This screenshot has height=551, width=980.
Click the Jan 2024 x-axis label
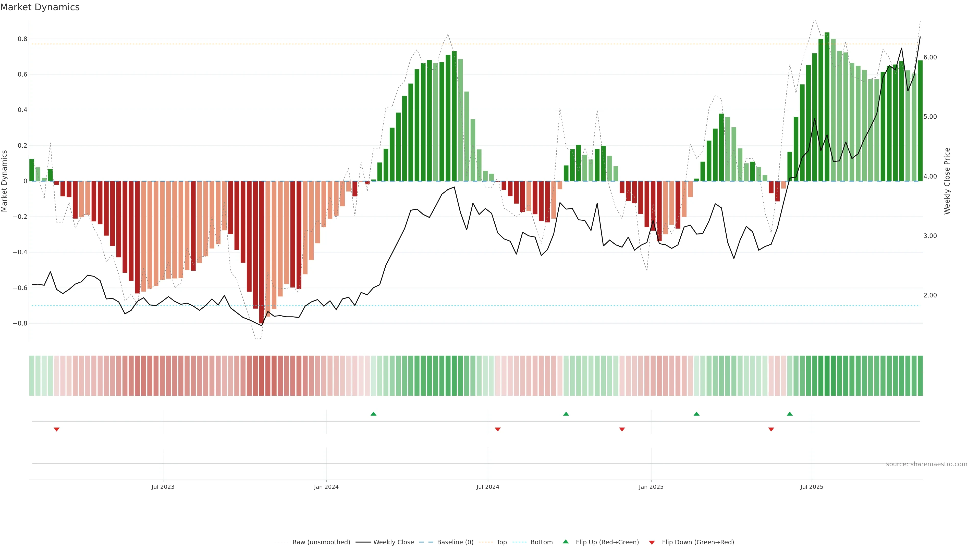click(326, 487)
